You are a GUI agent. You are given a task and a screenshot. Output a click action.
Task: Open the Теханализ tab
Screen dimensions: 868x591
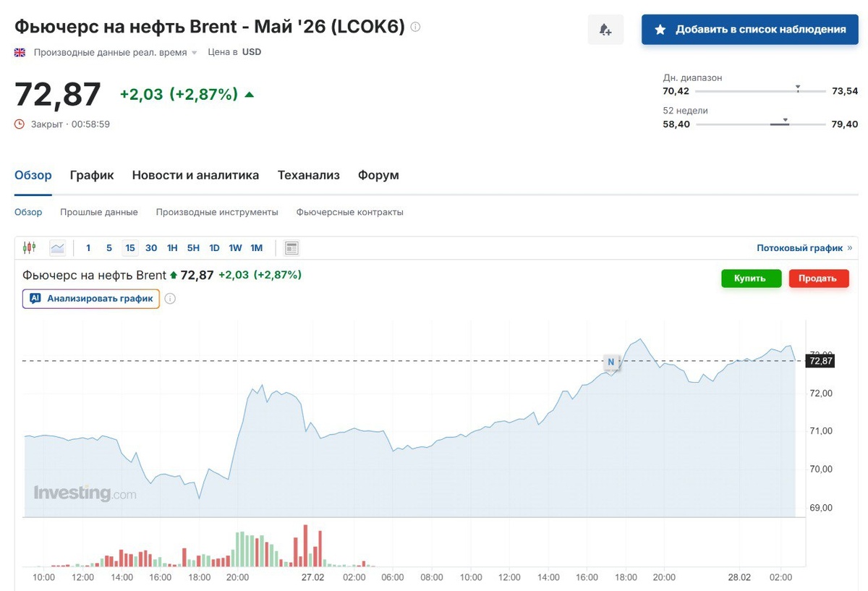(x=308, y=175)
